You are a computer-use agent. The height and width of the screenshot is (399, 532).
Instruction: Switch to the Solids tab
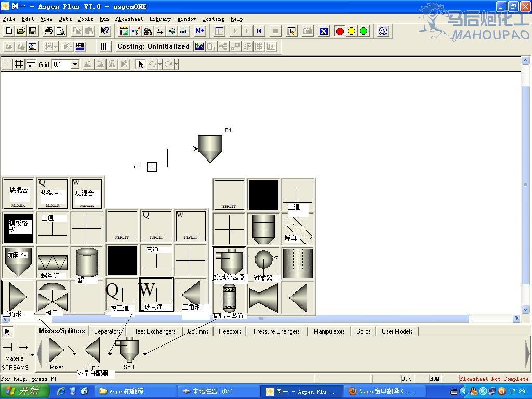tap(364, 331)
